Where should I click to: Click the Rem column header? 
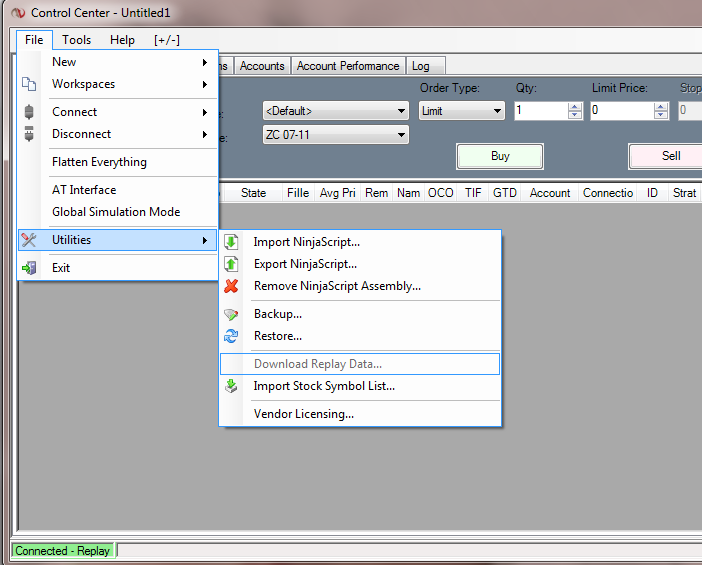tap(377, 193)
